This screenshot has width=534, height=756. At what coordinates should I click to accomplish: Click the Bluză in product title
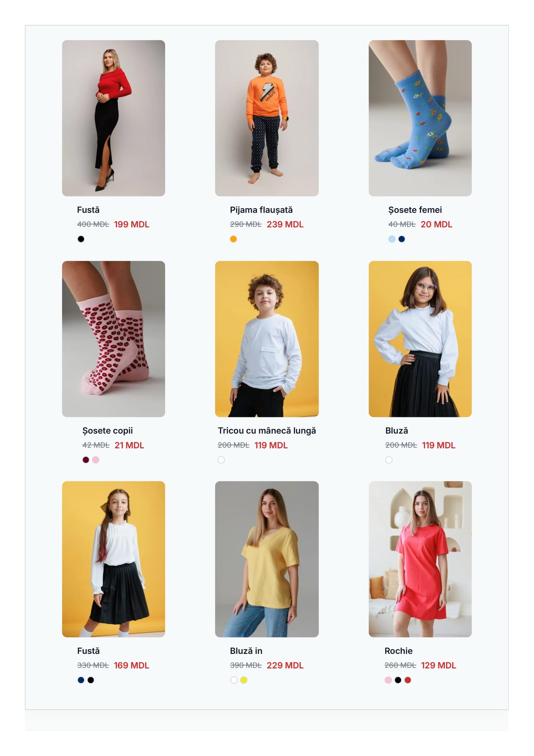(246, 651)
